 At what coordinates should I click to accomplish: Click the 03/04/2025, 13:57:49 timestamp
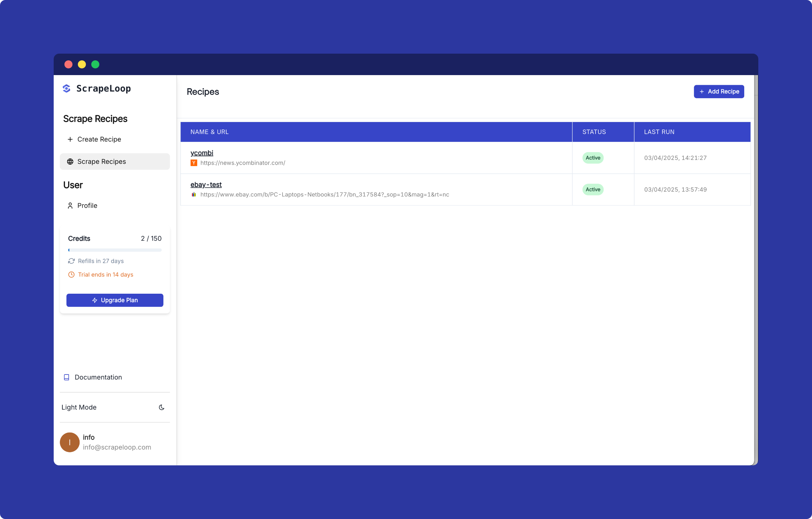pyautogui.click(x=675, y=189)
